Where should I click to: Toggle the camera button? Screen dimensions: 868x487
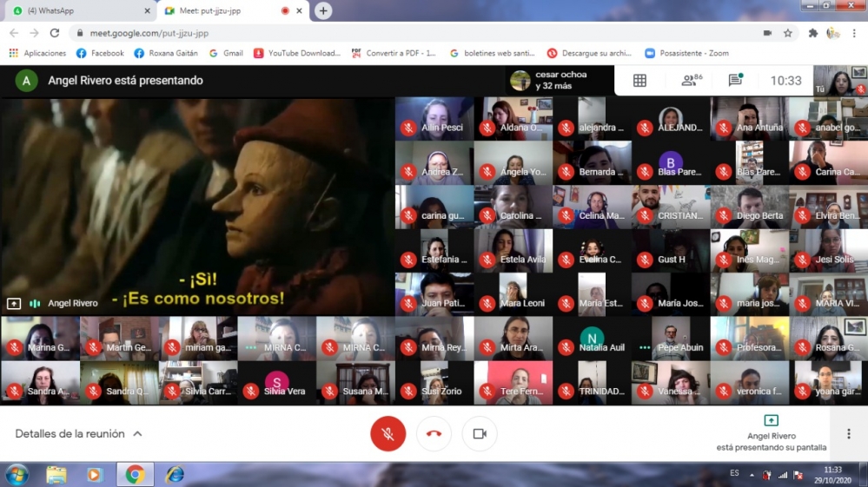(x=480, y=434)
